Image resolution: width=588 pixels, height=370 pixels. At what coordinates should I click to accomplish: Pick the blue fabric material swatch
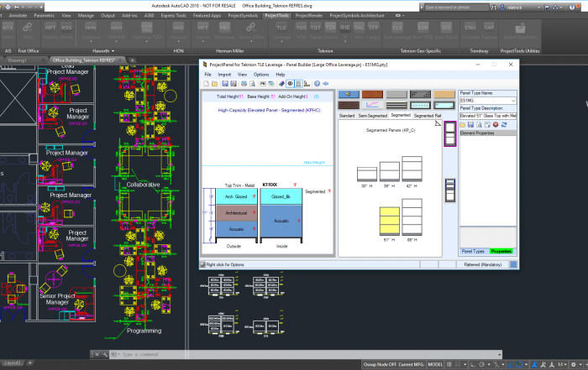(349, 94)
